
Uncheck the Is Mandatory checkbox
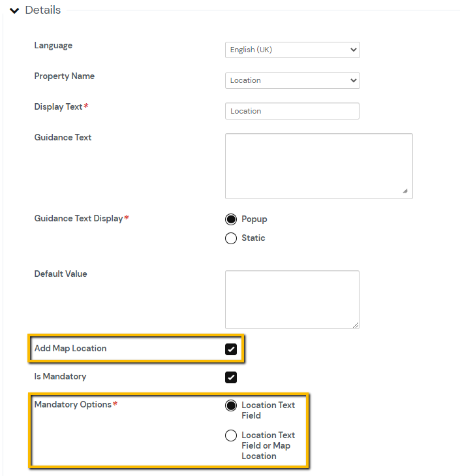[x=231, y=377]
